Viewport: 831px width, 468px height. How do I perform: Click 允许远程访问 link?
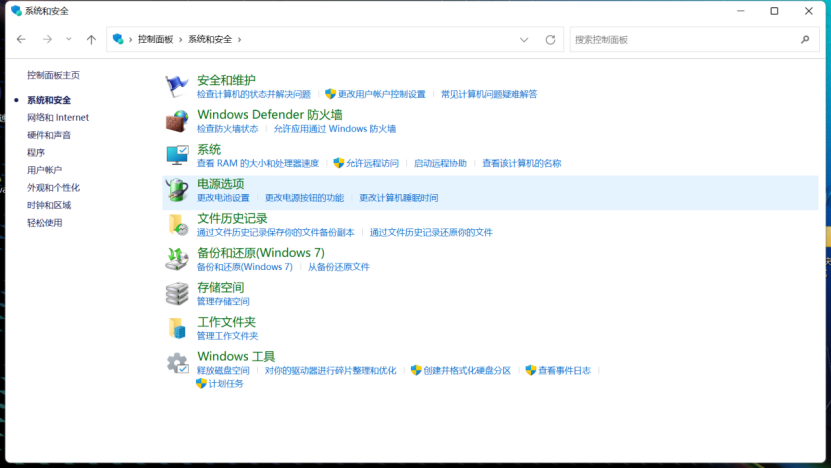(372, 163)
